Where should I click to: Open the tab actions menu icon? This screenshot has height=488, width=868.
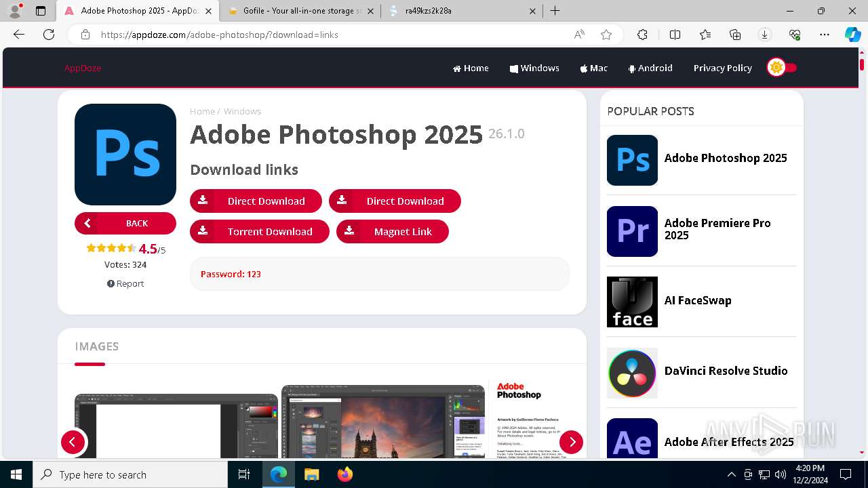[41, 11]
